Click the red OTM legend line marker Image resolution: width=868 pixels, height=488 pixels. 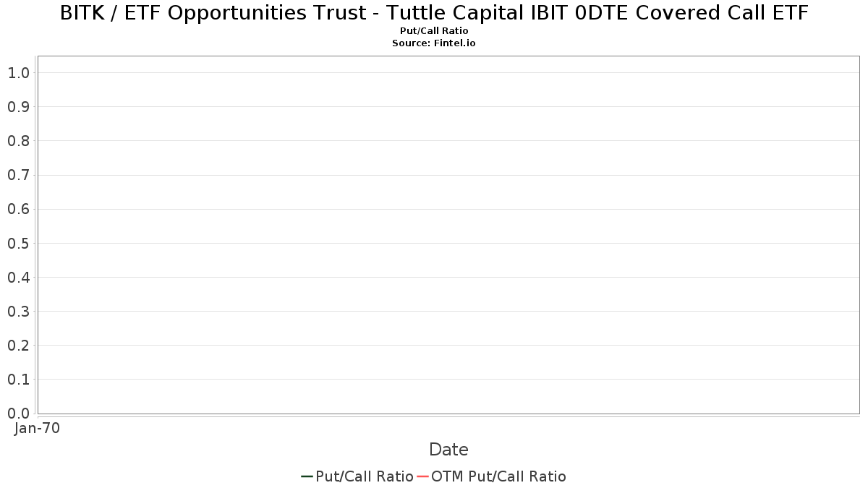[x=423, y=476]
